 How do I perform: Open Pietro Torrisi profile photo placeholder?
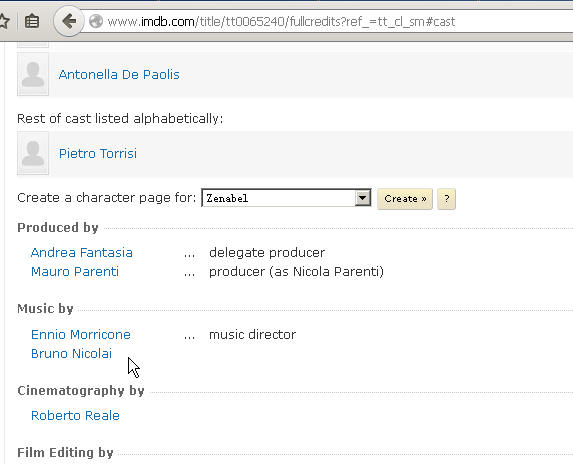pyautogui.click(x=33, y=153)
